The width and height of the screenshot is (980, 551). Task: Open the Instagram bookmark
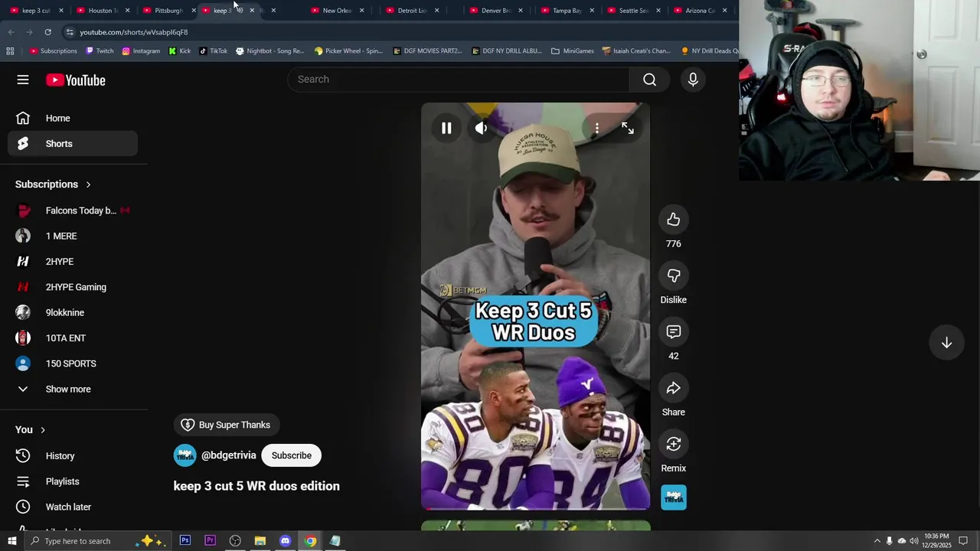(x=141, y=51)
